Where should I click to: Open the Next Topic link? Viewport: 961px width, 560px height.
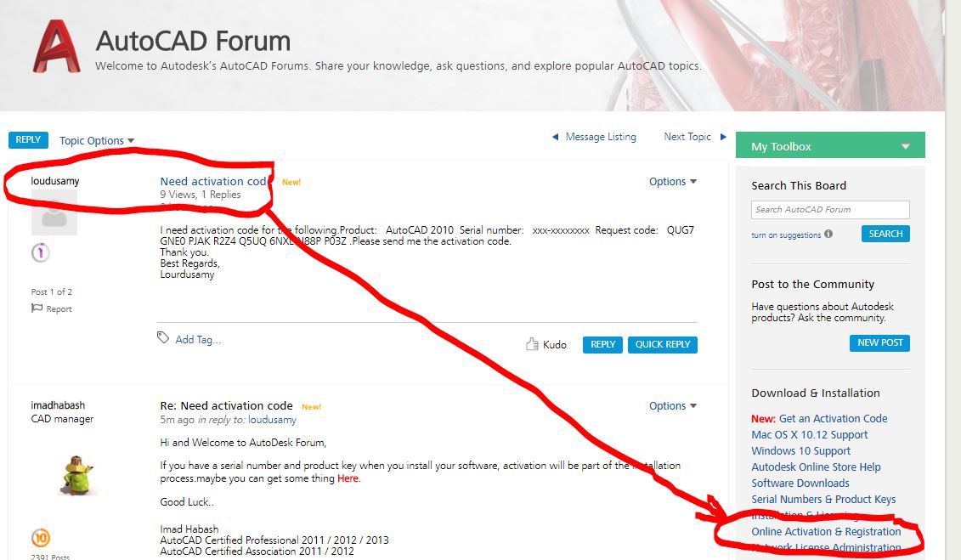(687, 137)
